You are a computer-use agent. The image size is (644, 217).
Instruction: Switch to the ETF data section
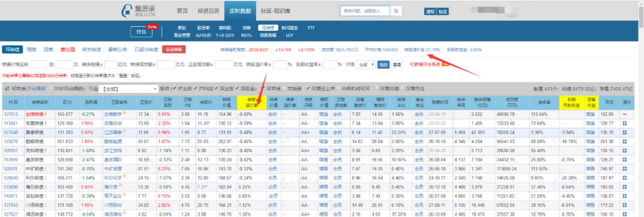(311, 28)
